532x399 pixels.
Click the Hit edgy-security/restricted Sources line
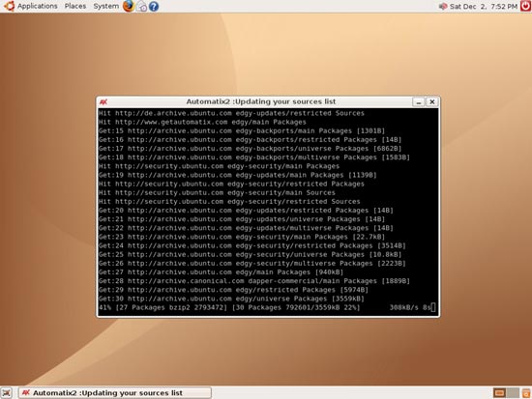click(229, 201)
